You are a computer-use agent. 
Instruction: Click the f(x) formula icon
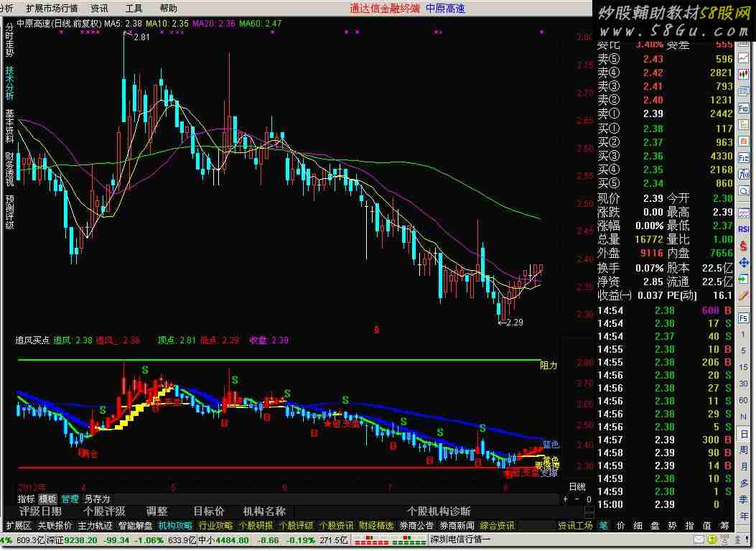pos(743,174)
